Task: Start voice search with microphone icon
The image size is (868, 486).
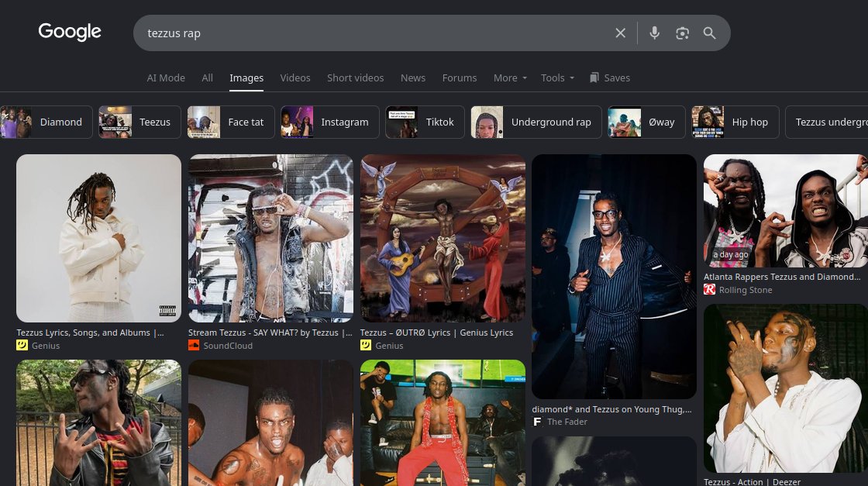Action: point(654,33)
